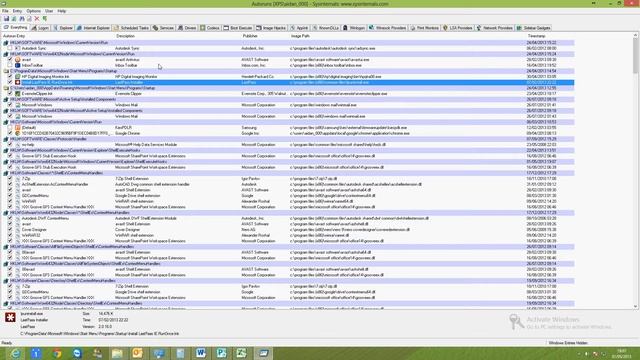This screenshot has height=360, width=640.
Task: Switch to the LSA Providers tab
Action: coord(458,28)
